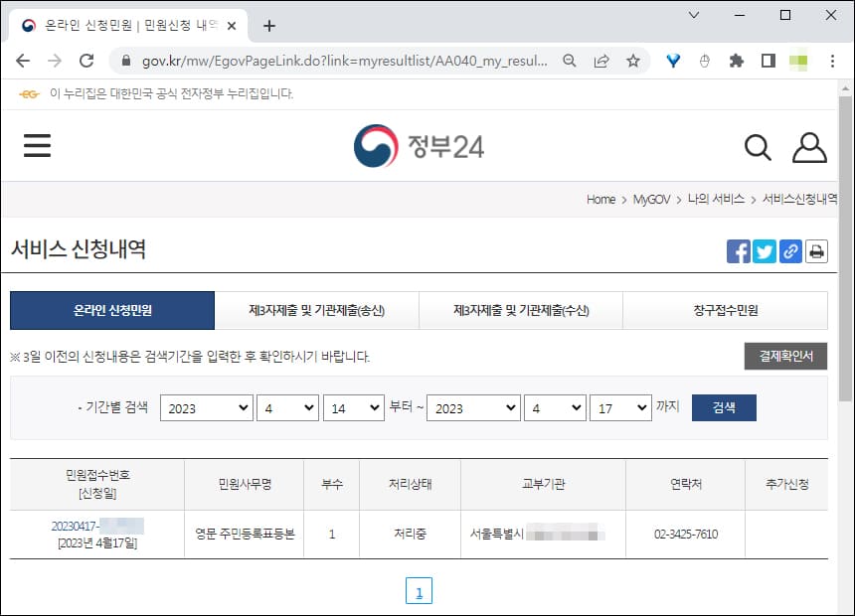Click the 검색 search button
This screenshot has height=616, width=855.
coord(723,407)
